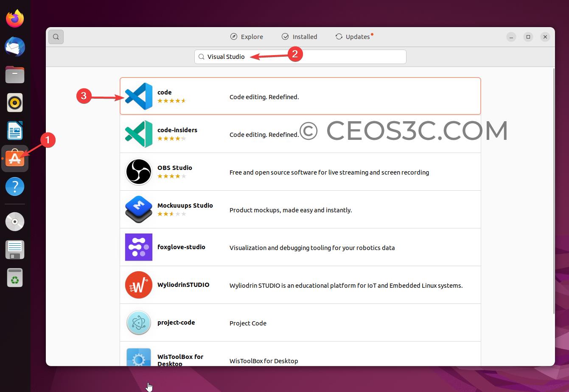This screenshot has width=569, height=392.
Task: Click the magnifier icon inside search field
Action: [x=202, y=56]
